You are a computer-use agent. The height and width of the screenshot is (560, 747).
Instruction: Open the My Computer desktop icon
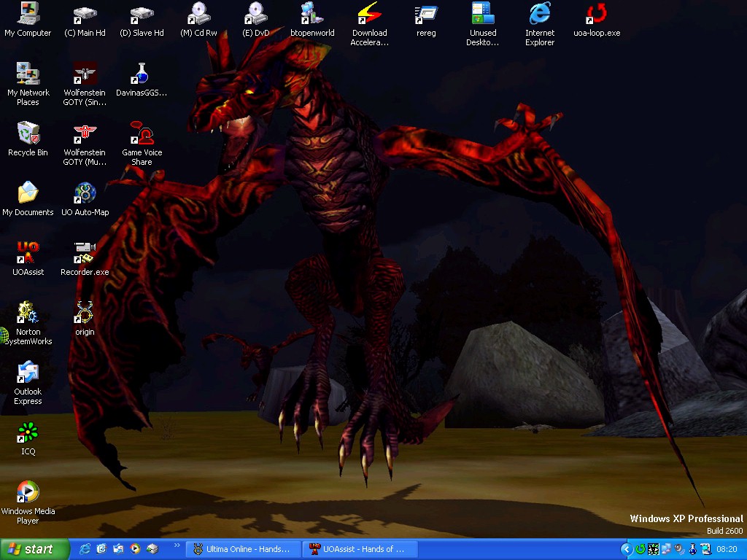pyautogui.click(x=28, y=19)
